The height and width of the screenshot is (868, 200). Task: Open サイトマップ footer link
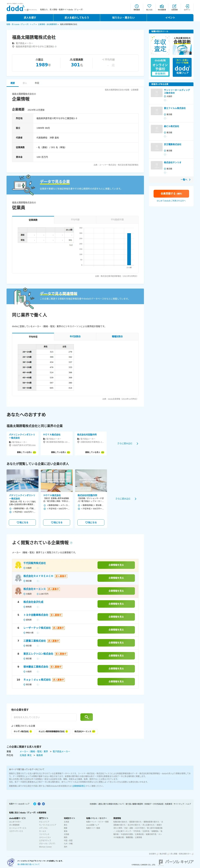pos(179,804)
